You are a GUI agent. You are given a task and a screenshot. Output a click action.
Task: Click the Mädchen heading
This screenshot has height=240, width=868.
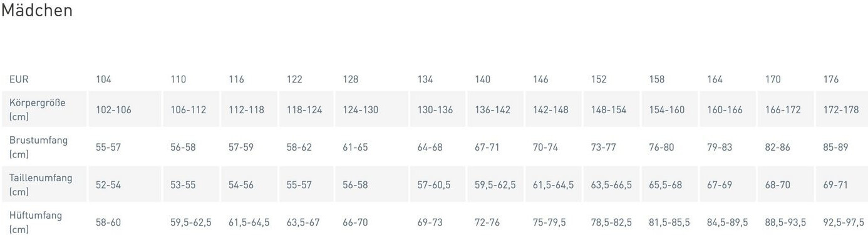37,11
